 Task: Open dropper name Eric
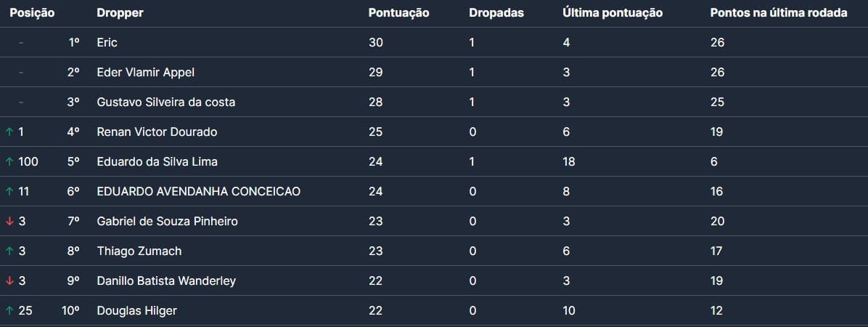click(107, 43)
